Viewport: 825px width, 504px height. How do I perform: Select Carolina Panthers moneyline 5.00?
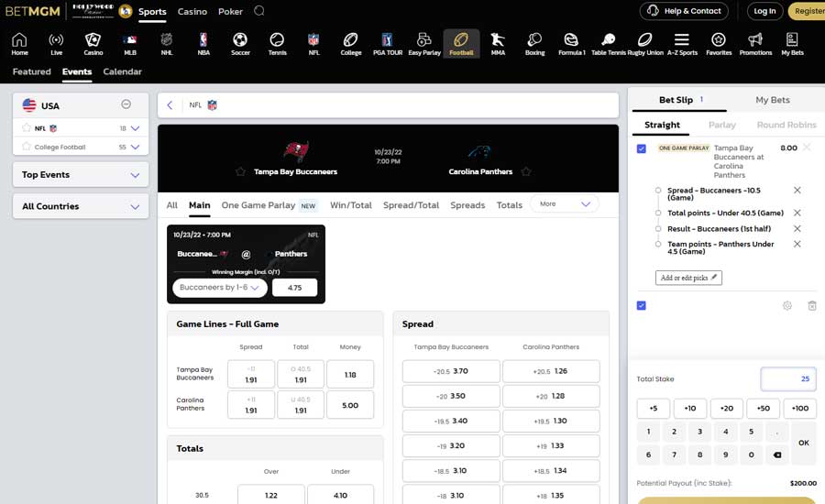tap(350, 405)
